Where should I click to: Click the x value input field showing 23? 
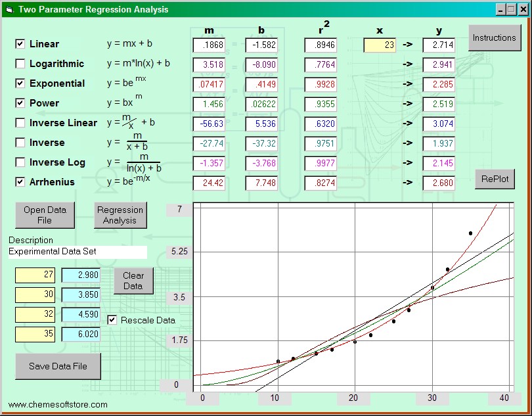(x=380, y=45)
